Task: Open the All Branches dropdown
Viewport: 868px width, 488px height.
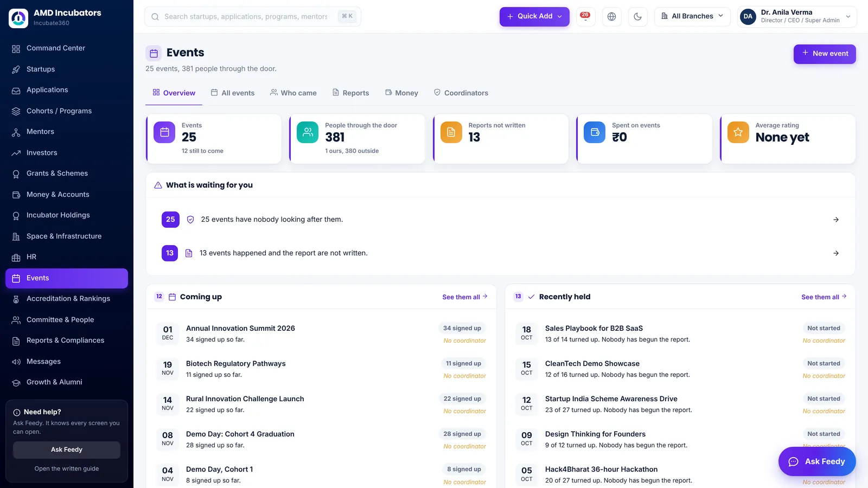Action: [692, 16]
